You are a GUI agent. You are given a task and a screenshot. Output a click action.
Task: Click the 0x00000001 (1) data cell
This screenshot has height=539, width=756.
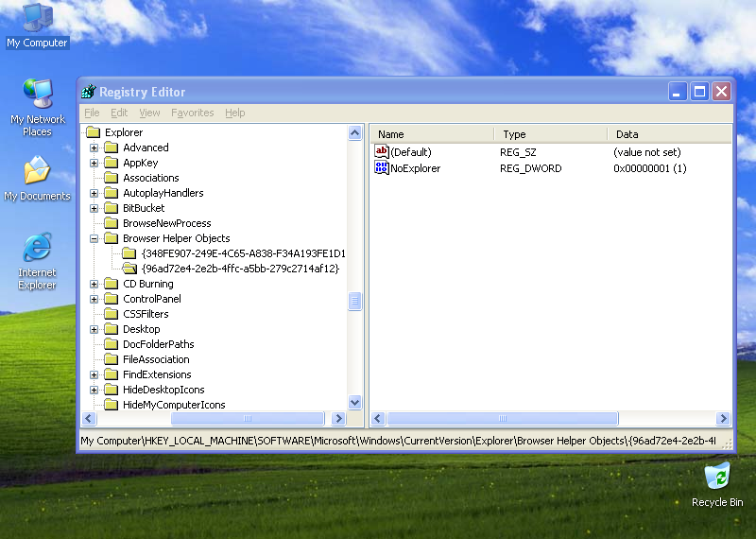650,168
